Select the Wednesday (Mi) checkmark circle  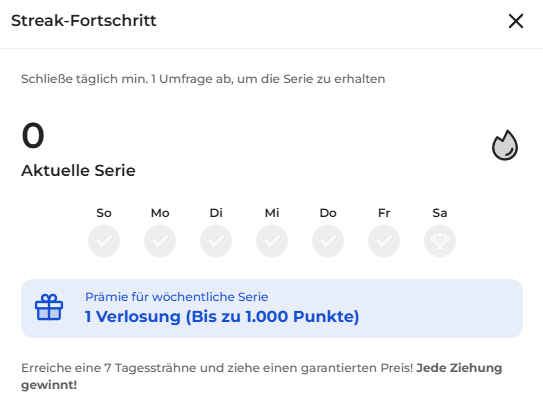click(272, 241)
